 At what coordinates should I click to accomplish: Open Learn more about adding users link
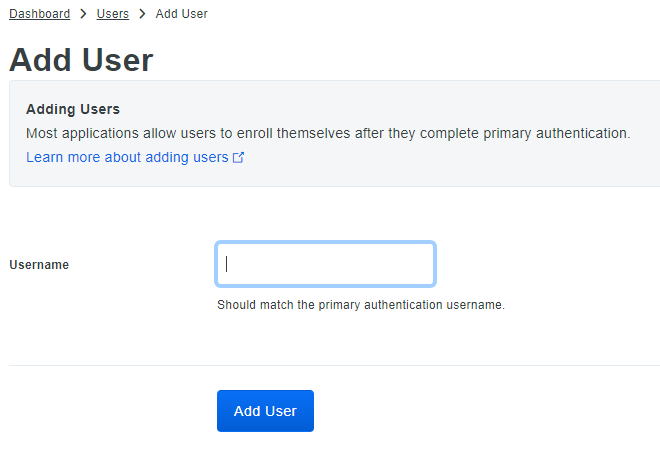coord(127,157)
